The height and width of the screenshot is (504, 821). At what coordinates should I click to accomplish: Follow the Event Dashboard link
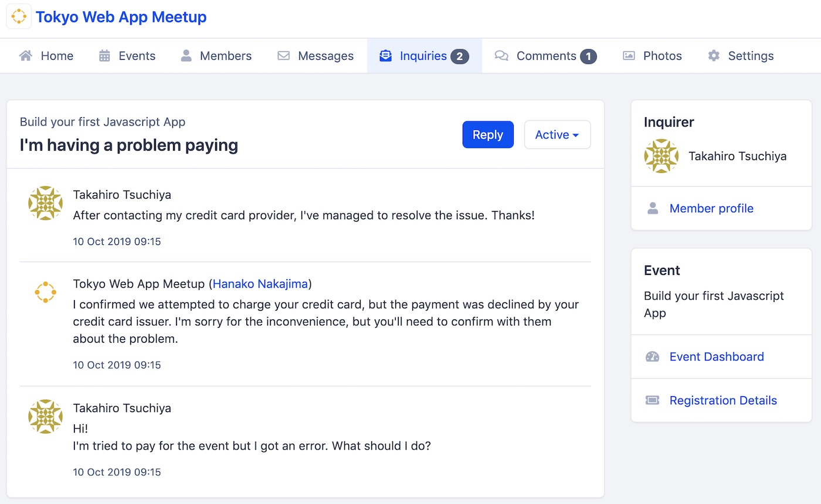pyautogui.click(x=717, y=357)
